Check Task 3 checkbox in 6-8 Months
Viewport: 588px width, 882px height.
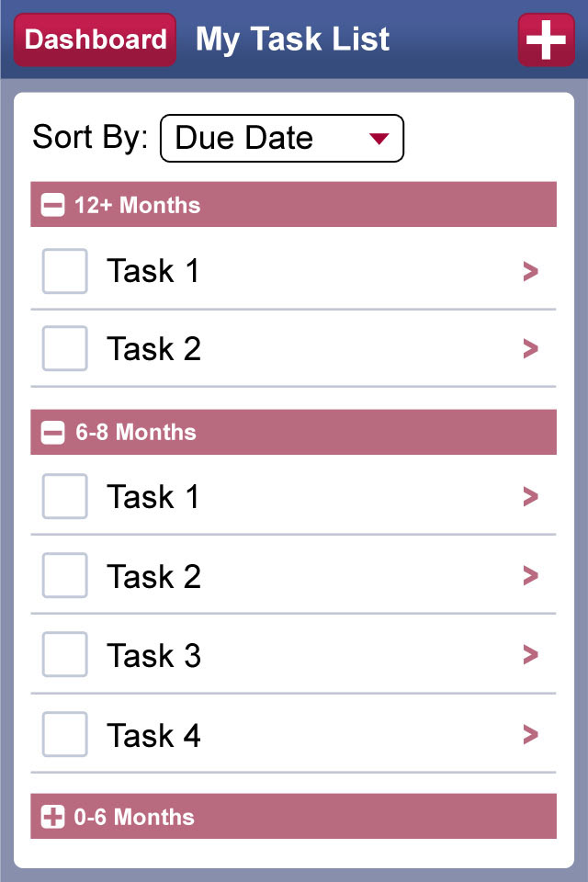65,655
